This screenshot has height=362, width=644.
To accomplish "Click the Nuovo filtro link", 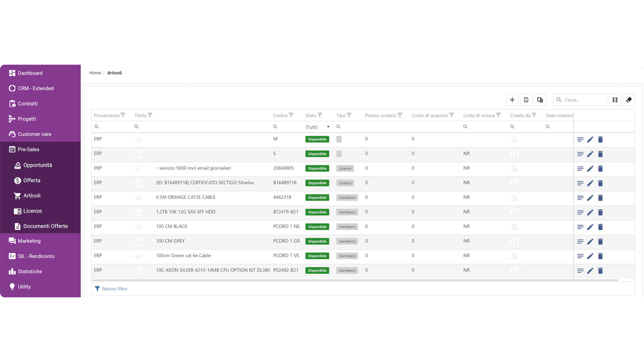I will [x=111, y=289].
